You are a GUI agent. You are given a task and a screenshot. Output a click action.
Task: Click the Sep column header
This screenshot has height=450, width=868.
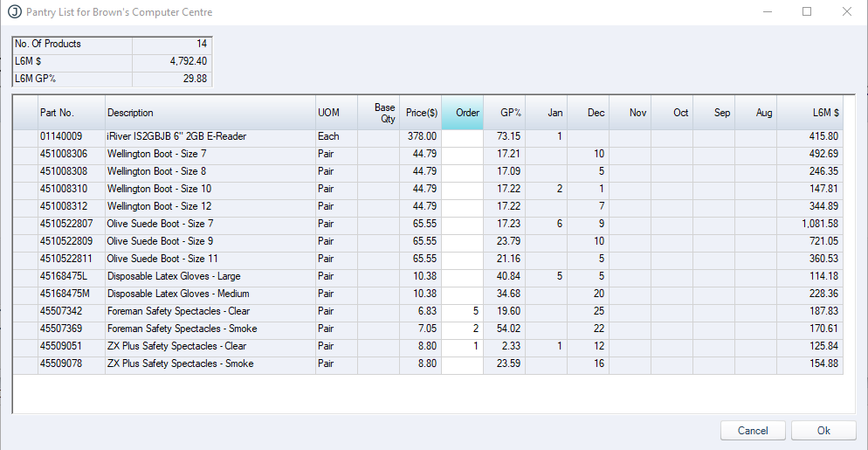coord(714,113)
